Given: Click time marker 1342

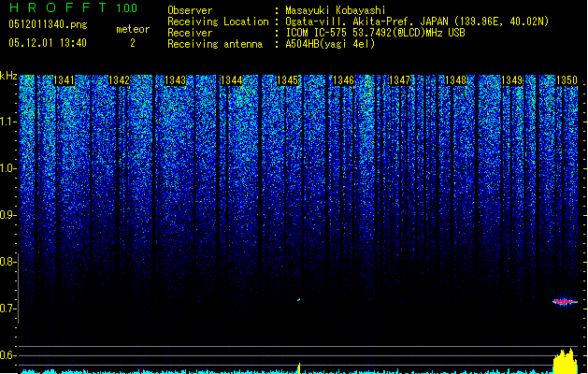Looking at the screenshot, I should 119,80.
